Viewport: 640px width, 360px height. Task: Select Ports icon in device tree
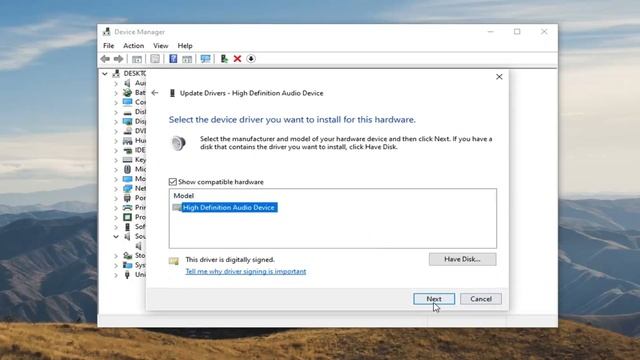tap(127, 198)
